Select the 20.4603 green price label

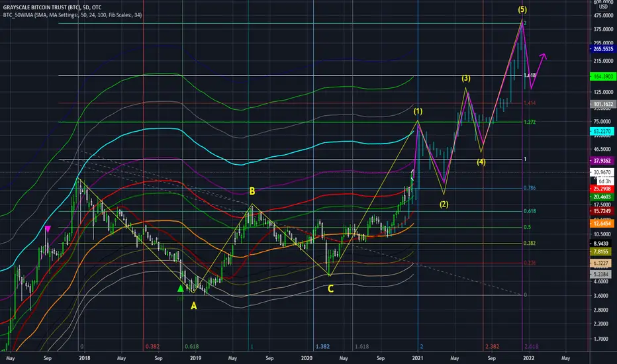[603, 197]
